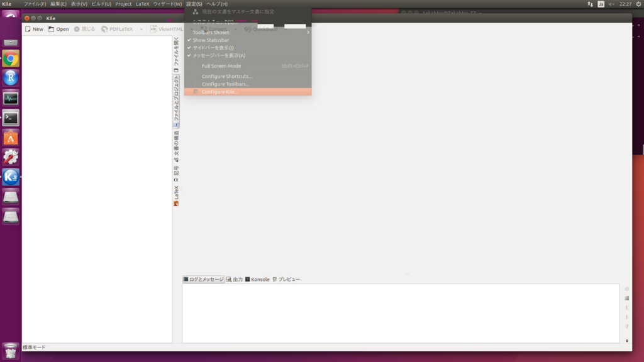Open System Monitor from the dock

click(11, 98)
